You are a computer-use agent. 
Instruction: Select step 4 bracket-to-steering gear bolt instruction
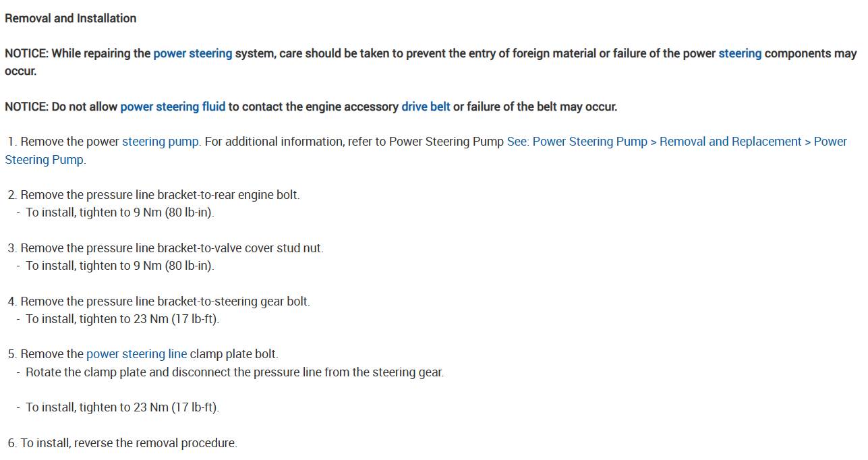[165, 301]
